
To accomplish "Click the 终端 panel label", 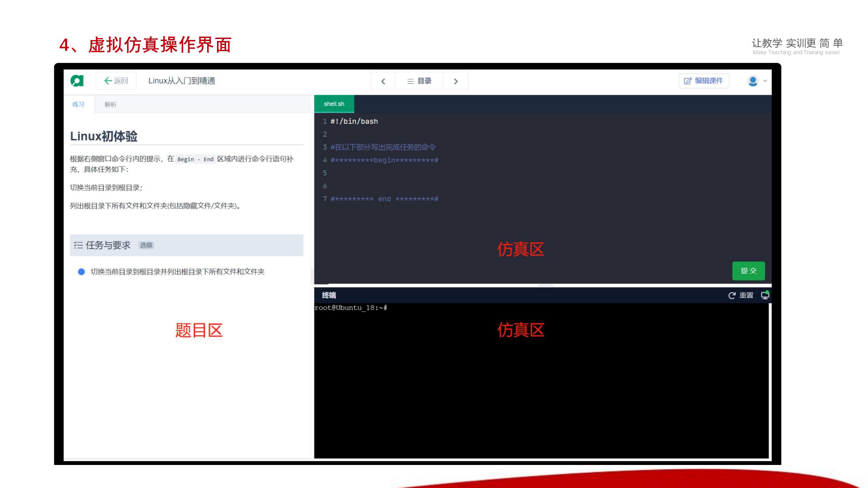I will click(x=329, y=295).
